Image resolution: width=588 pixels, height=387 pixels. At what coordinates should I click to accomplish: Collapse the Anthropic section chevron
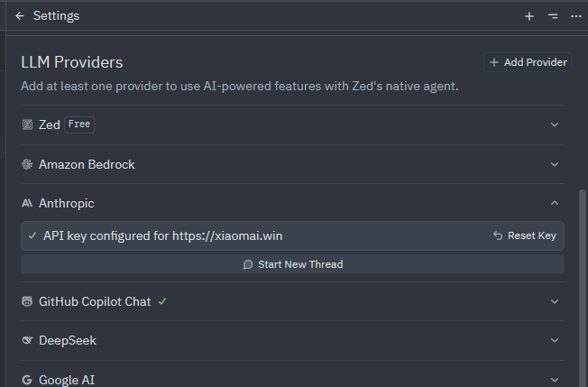555,203
